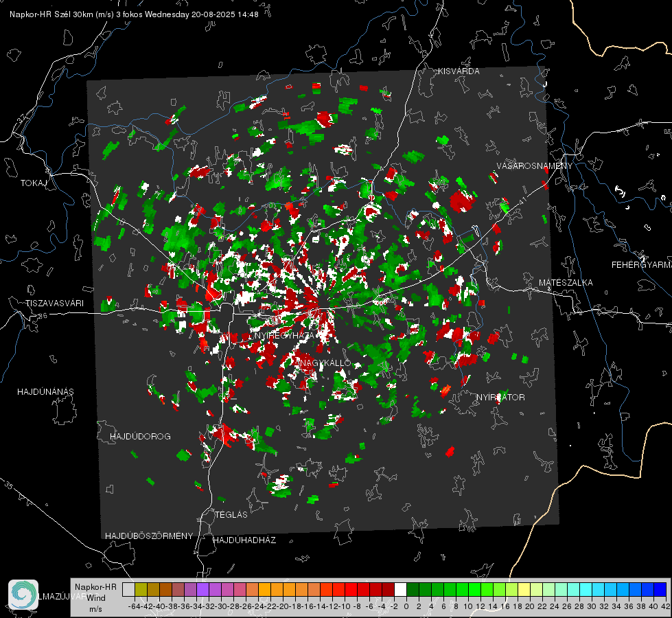The height and width of the screenshot is (618, 672).
Task: Select the HAJDÚDOROG town label
Action: click(140, 437)
